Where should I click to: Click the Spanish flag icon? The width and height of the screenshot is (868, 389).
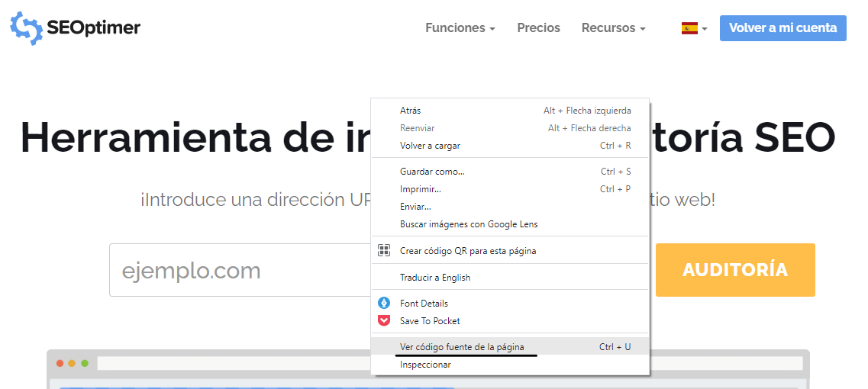689,28
